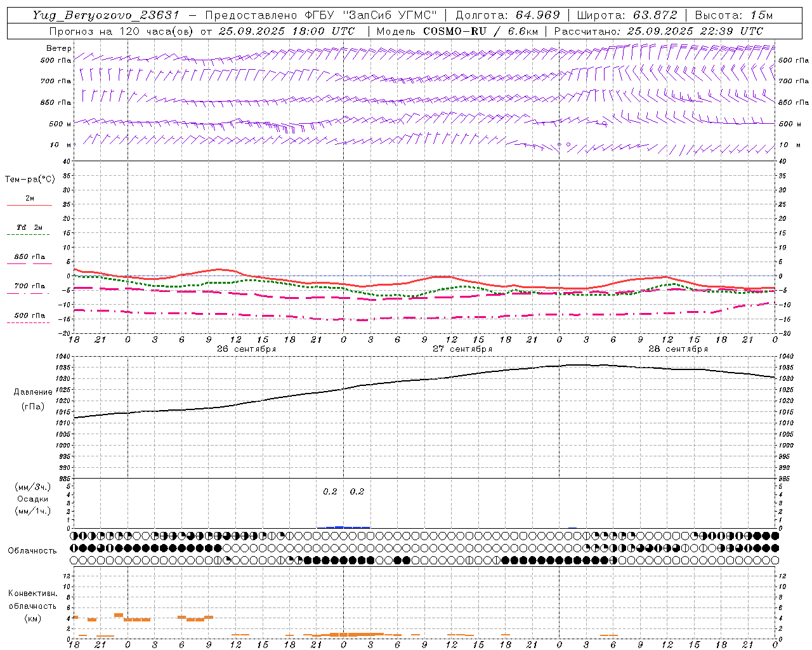812x650 pixels.
Task: Click the Облачность cloud cover label
Action: point(32,551)
